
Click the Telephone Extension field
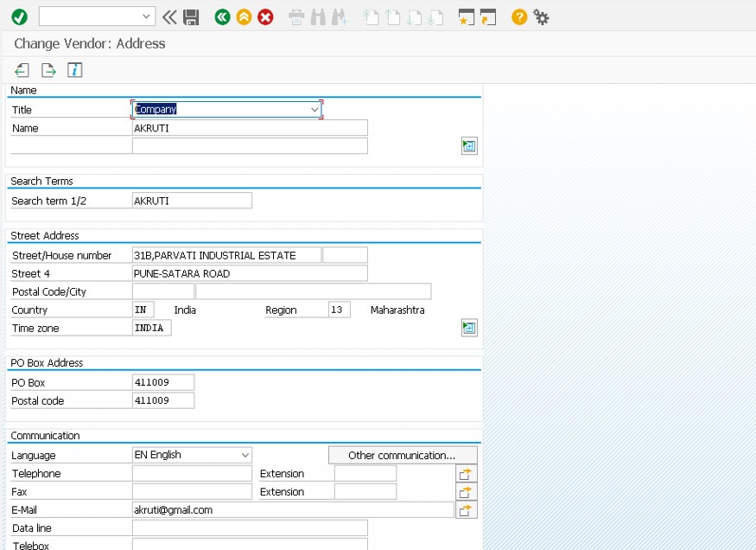[365, 473]
